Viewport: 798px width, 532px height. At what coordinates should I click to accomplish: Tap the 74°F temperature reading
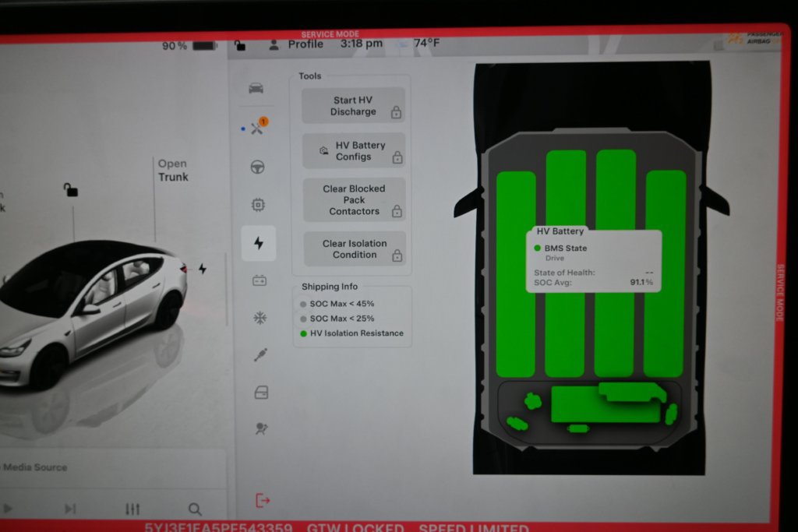(426, 44)
